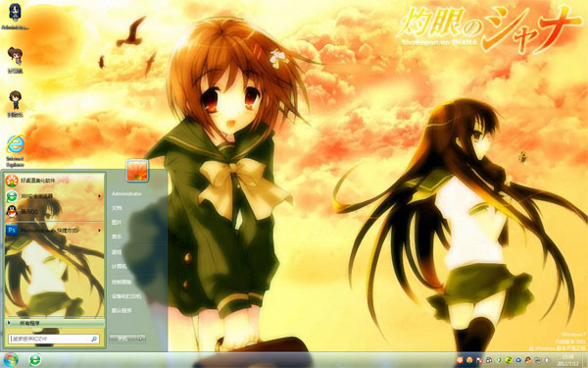Open the Computer desktop icon with ponytail character

(x=15, y=60)
